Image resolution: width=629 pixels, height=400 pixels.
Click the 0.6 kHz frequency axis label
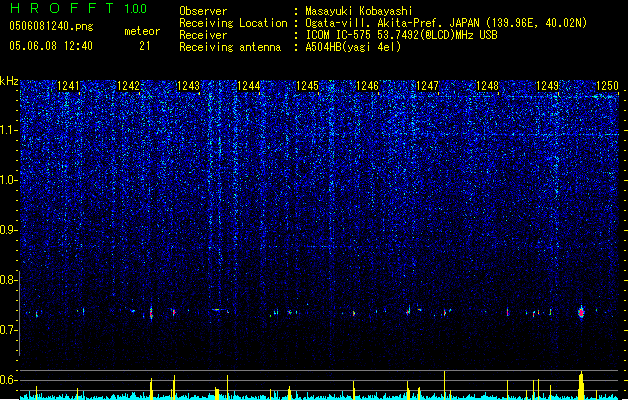click(x=9, y=380)
